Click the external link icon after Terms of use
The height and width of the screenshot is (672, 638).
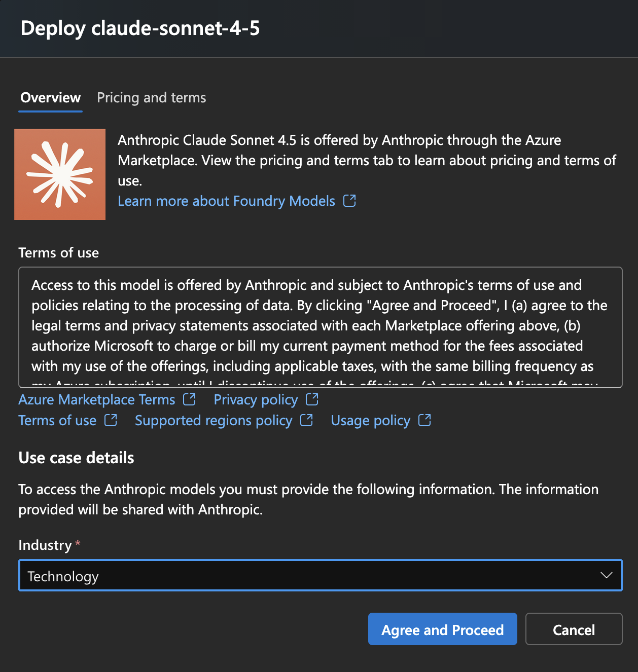110,421
